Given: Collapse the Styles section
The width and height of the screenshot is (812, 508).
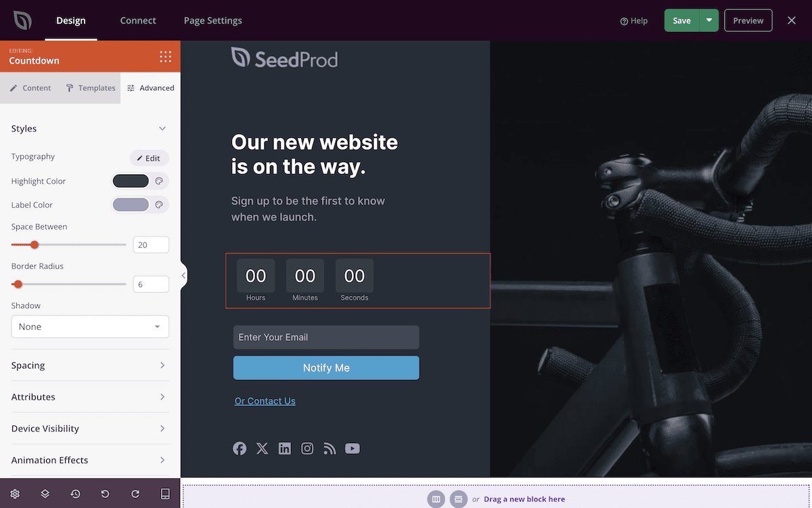Looking at the screenshot, I should (162, 129).
